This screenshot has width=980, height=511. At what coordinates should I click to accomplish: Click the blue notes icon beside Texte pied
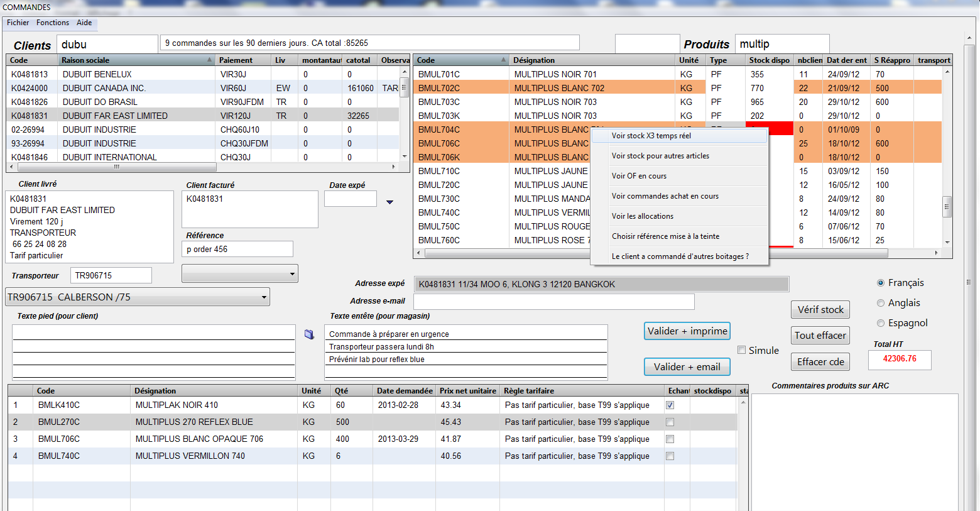pyautogui.click(x=309, y=334)
